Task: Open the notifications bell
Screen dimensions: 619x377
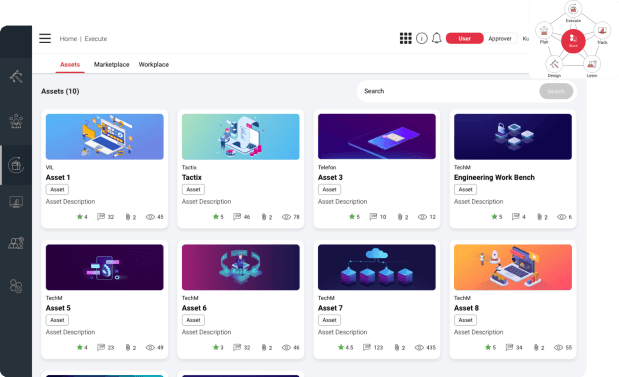Action: [437, 38]
